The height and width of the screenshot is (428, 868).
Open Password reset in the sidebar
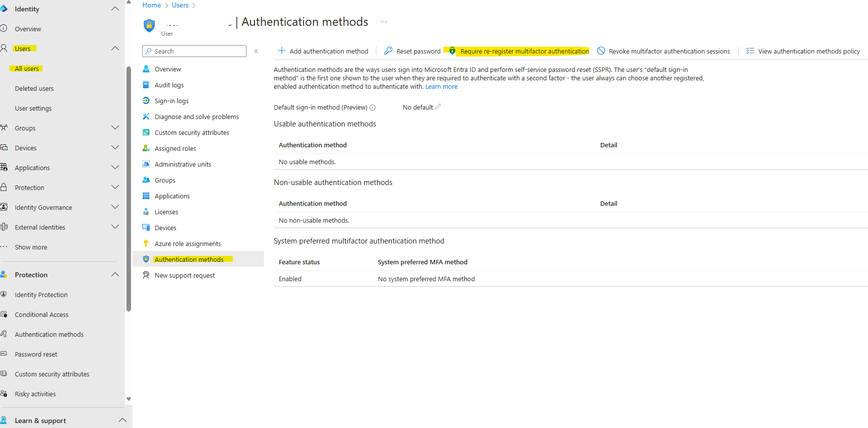pyautogui.click(x=36, y=354)
